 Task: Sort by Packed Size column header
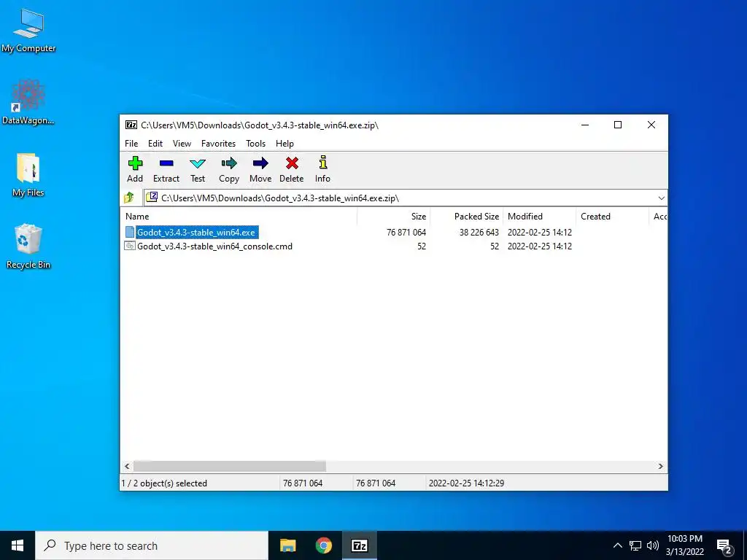(466, 216)
